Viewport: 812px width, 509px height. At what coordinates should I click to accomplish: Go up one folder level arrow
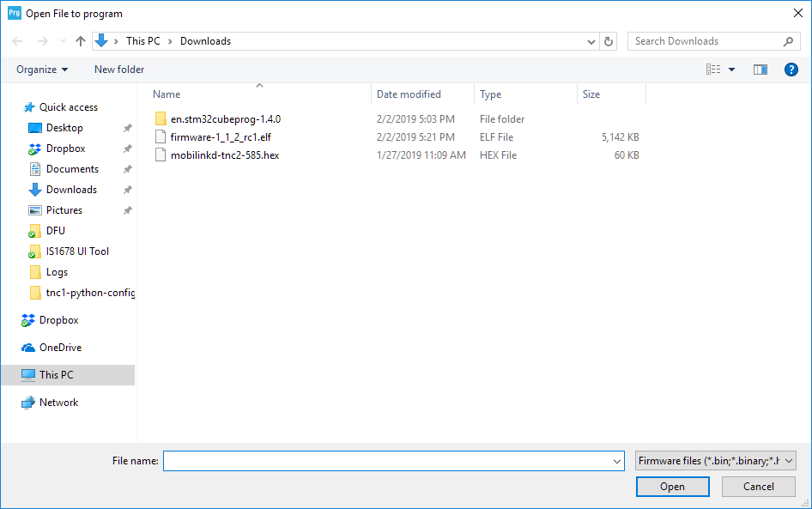(x=81, y=41)
